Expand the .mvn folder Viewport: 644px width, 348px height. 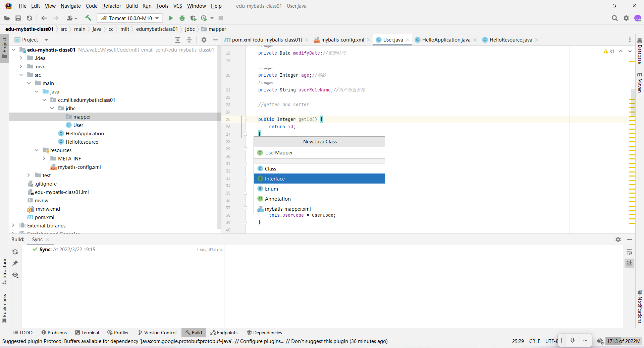(21, 66)
